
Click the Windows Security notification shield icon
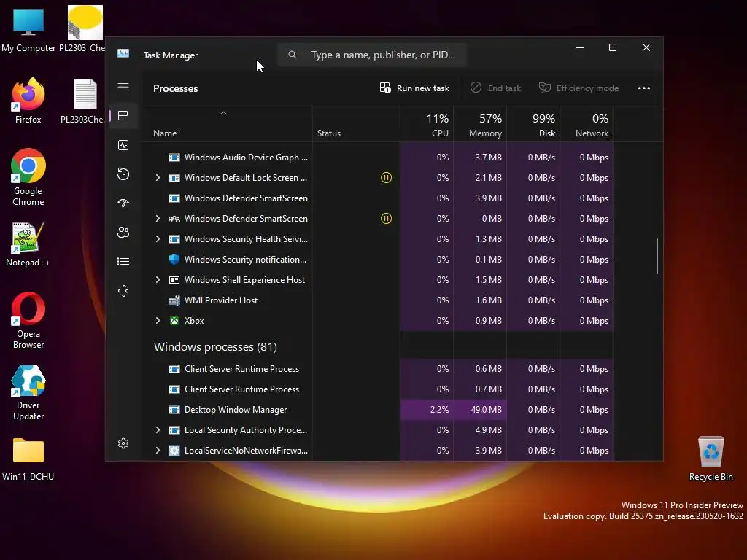174,260
